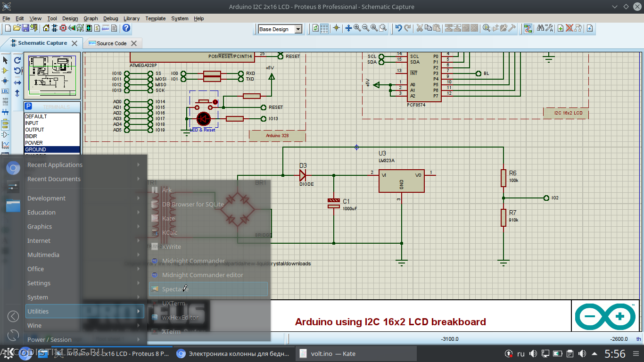Open the Debug menu
The width and height of the screenshot is (644, 362).
111,18
